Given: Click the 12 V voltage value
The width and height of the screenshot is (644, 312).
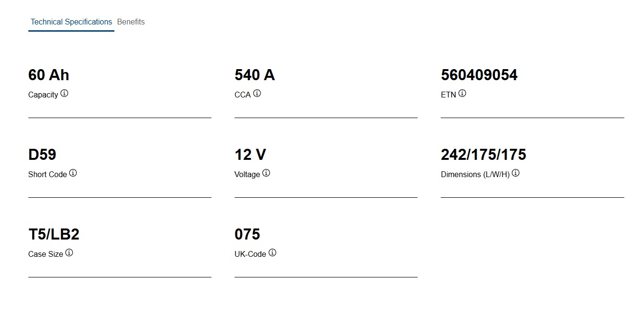Looking at the screenshot, I should [x=250, y=155].
